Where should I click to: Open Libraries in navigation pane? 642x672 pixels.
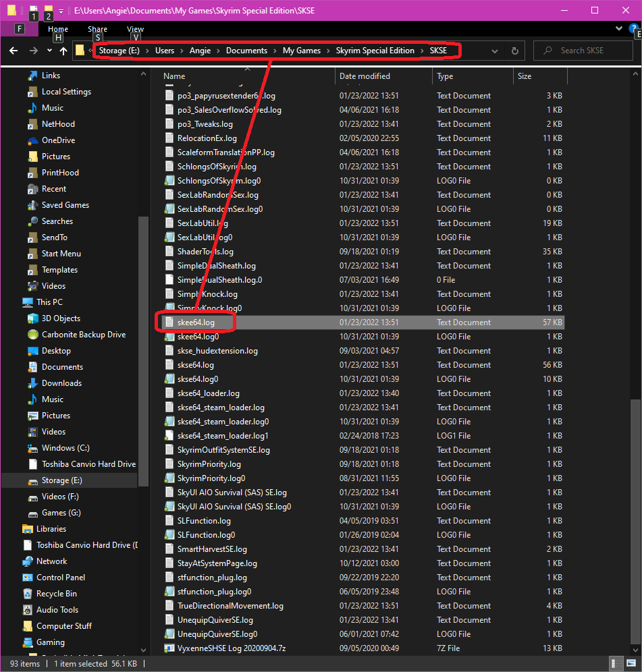pos(51,529)
